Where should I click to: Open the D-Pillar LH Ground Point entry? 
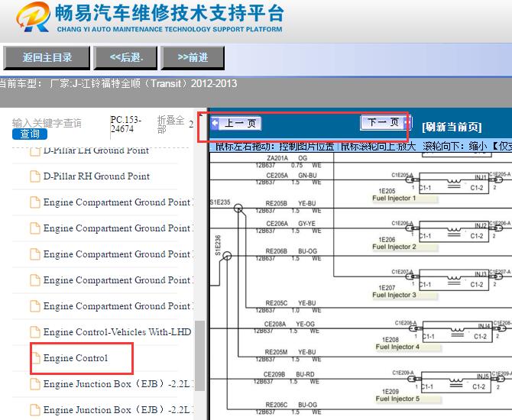coord(96,150)
